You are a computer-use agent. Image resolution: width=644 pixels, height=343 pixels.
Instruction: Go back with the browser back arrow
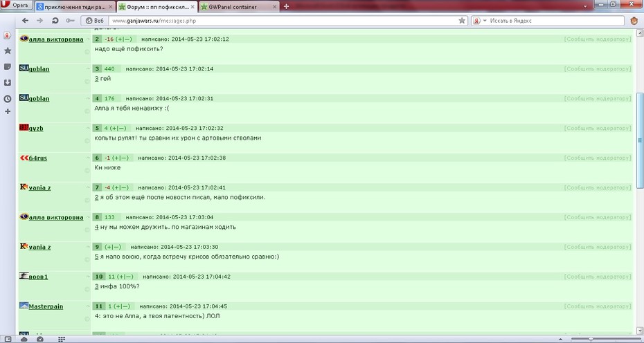pos(25,21)
